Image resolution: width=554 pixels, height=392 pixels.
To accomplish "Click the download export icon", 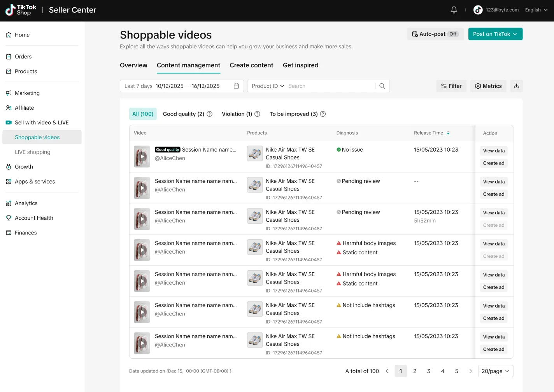I will click(x=516, y=86).
